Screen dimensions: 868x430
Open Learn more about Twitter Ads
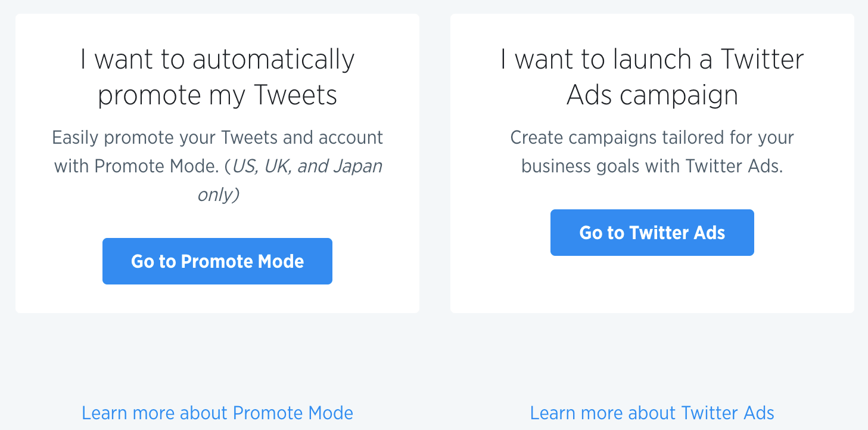pos(652,412)
